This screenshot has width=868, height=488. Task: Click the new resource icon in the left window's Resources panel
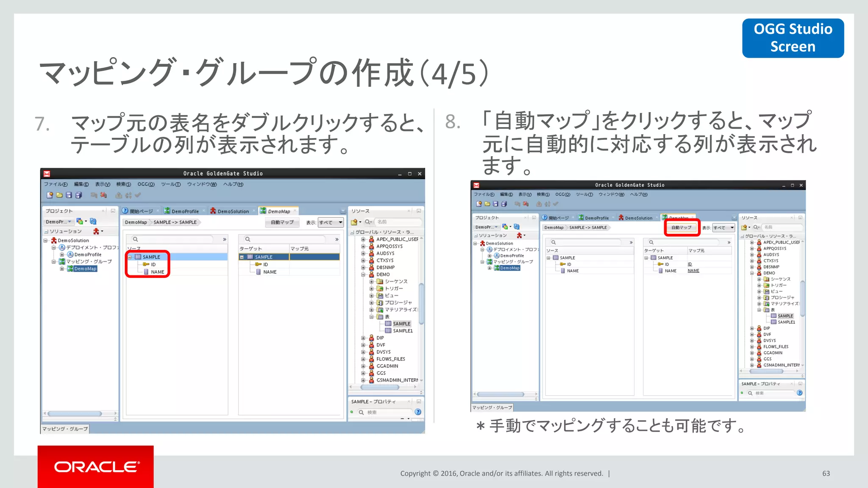pos(354,222)
